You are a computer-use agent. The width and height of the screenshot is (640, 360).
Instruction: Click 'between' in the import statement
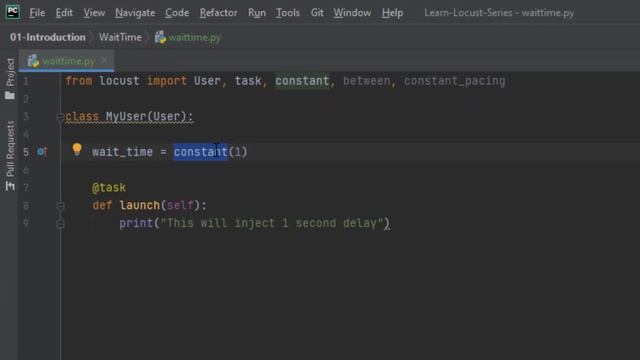[366, 81]
